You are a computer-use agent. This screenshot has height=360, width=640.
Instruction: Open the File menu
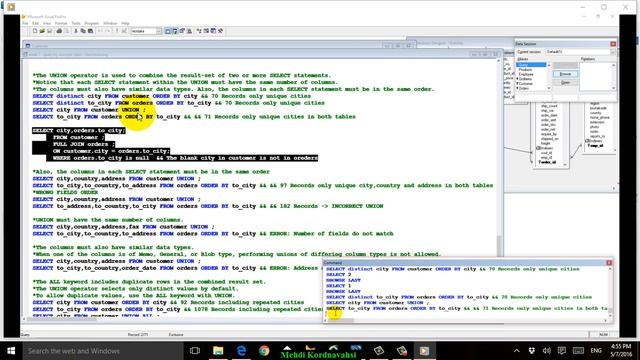pyautogui.click(x=25, y=23)
